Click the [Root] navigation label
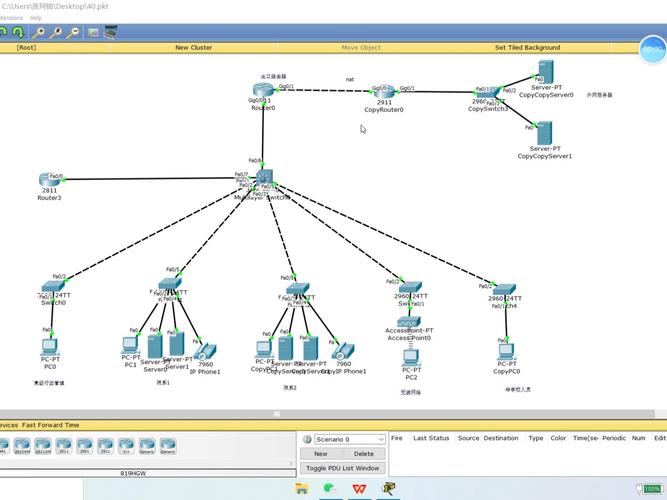This screenshot has height=500, width=667. 27,47
